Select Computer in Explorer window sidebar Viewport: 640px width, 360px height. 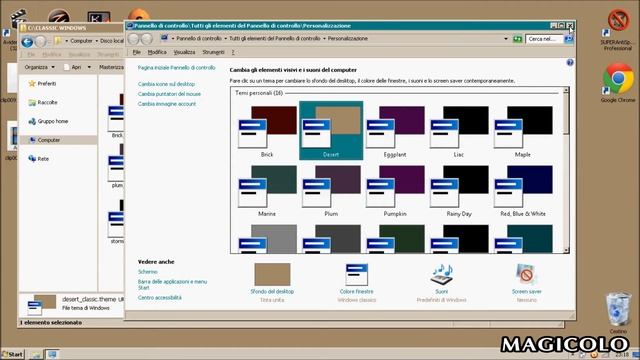click(58, 140)
